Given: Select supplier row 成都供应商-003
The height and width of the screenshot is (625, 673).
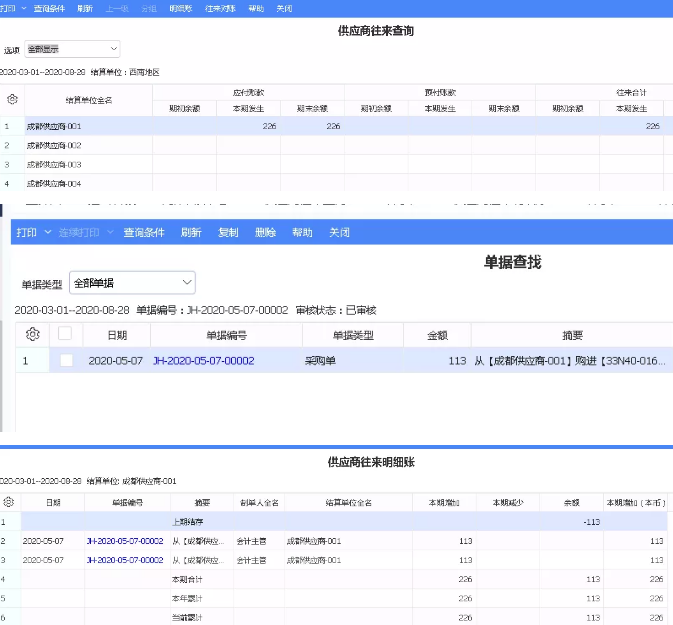Looking at the screenshot, I should 336,164.
